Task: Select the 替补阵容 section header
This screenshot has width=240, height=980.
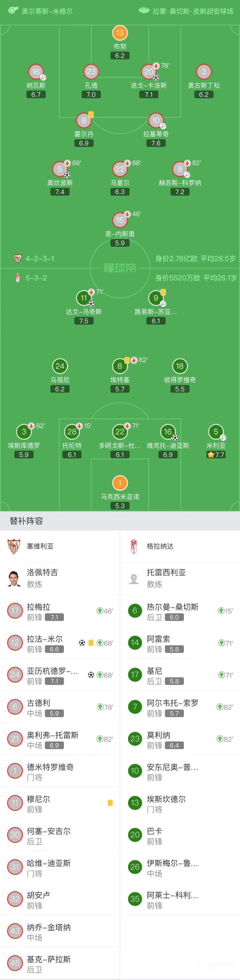Action: (26, 521)
